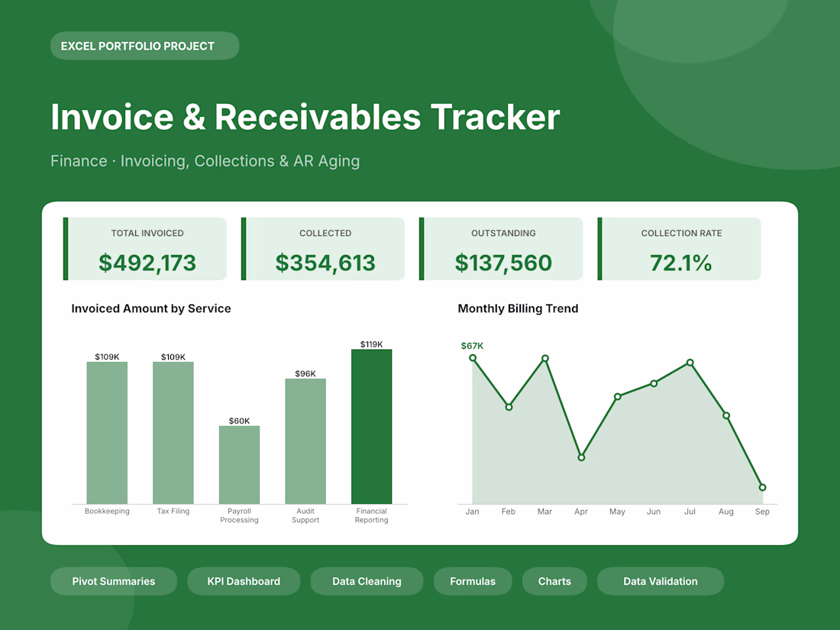Click the Bookkeeping axis label

pos(107,511)
